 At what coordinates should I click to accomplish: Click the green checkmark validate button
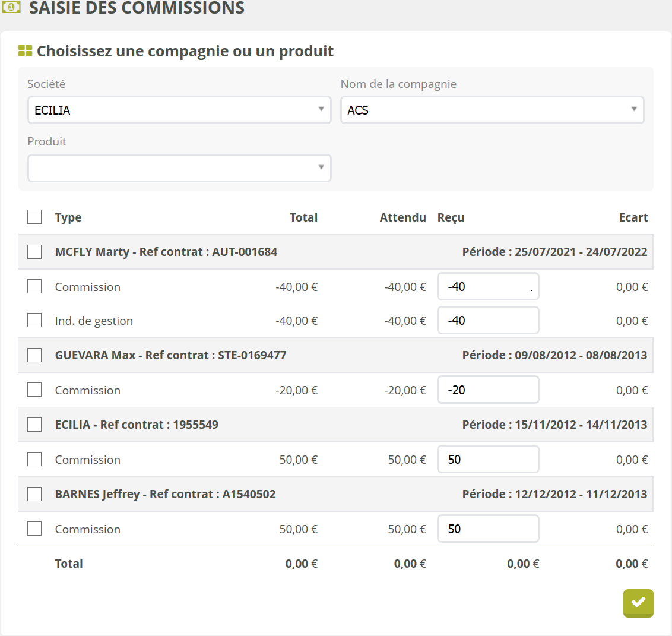[638, 603]
